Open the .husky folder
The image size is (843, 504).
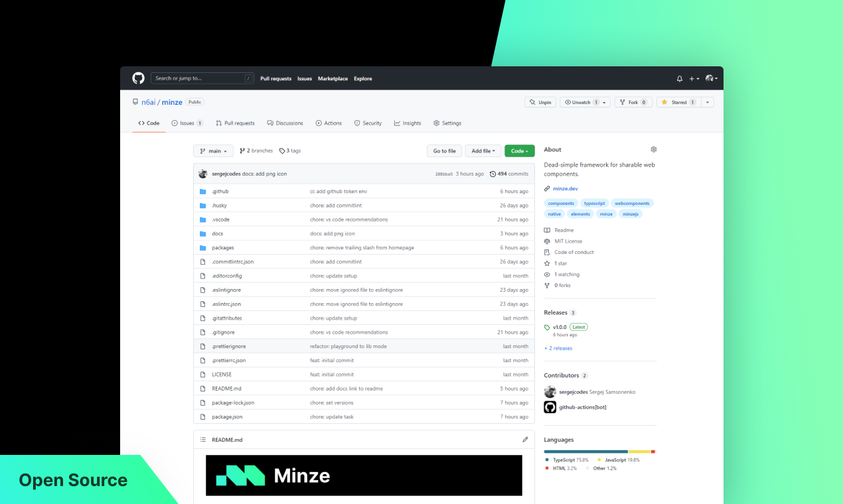[x=219, y=206]
